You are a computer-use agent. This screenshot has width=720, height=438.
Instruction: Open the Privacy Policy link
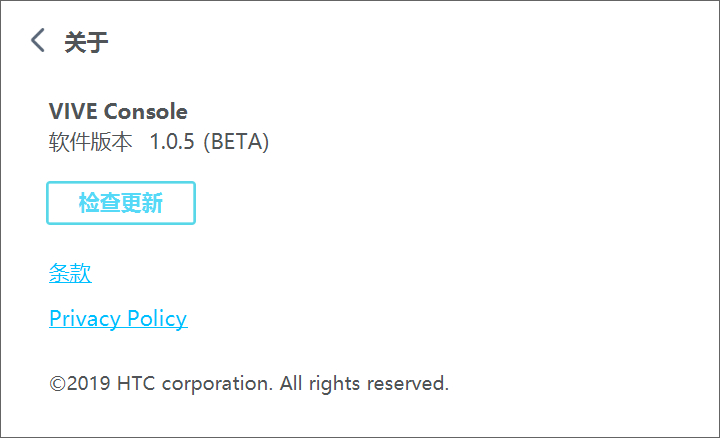click(118, 319)
